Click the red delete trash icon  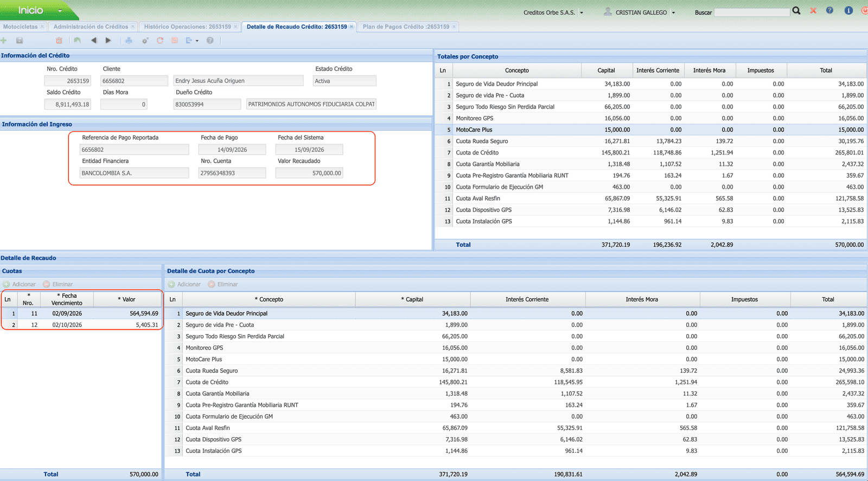tap(59, 41)
